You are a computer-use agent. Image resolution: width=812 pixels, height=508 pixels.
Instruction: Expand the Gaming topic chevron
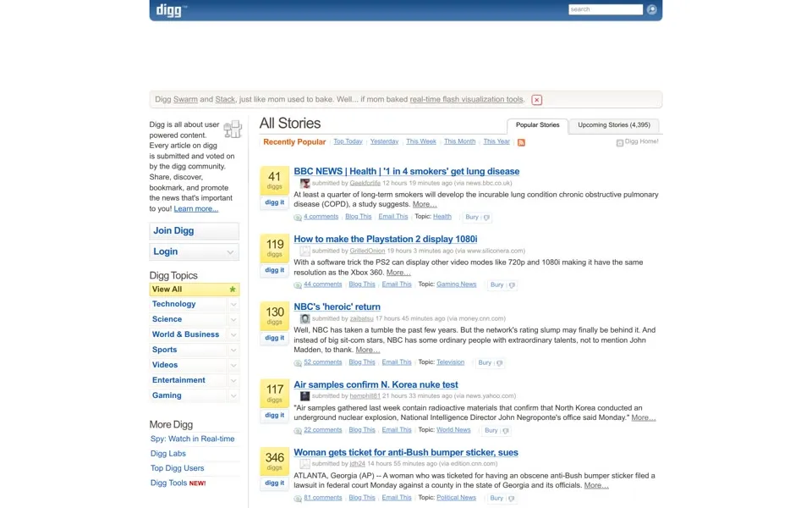233,395
